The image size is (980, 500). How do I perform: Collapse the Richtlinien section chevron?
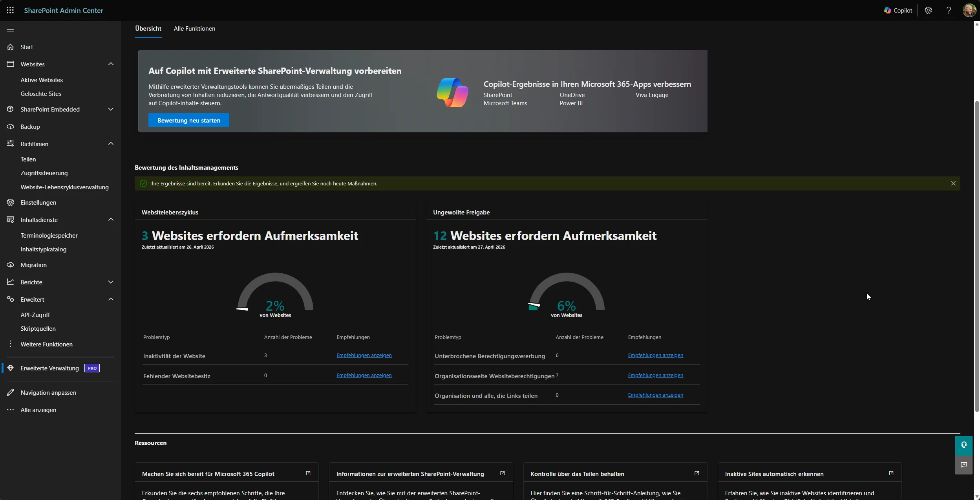click(x=111, y=144)
